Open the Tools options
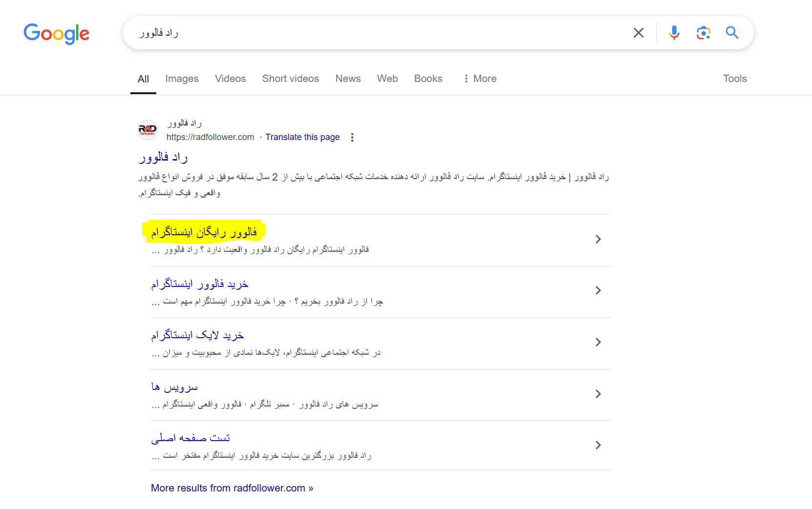Screen dimensions: 812x509 [734, 79]
